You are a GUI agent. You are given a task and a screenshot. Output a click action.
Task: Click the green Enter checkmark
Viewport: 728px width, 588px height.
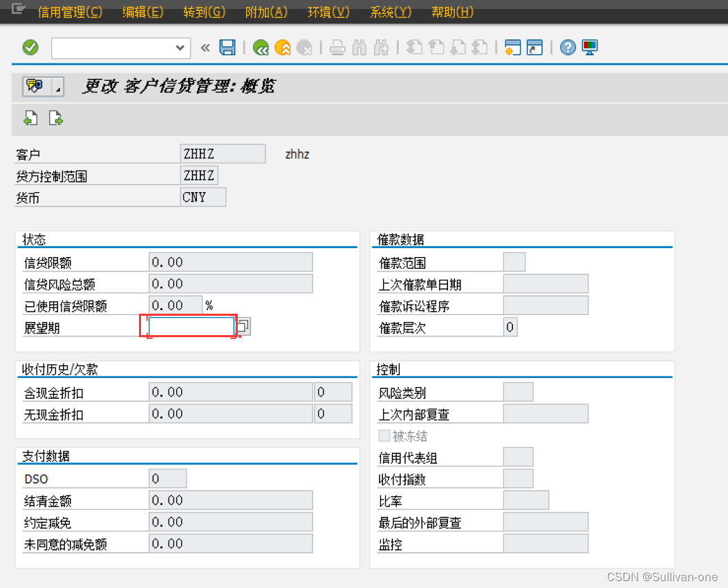[x=30, y=48]
